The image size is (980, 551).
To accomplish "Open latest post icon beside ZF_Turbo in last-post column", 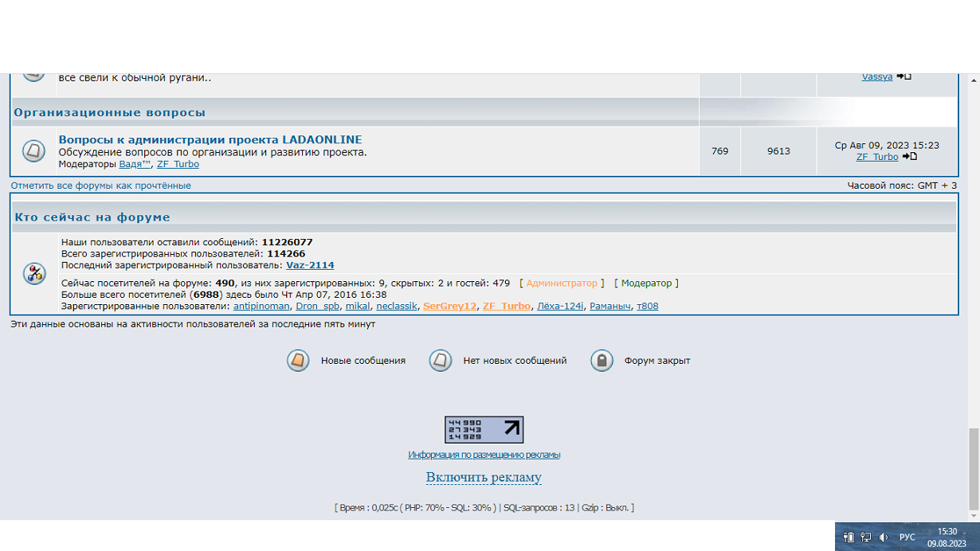I will 909,157.
